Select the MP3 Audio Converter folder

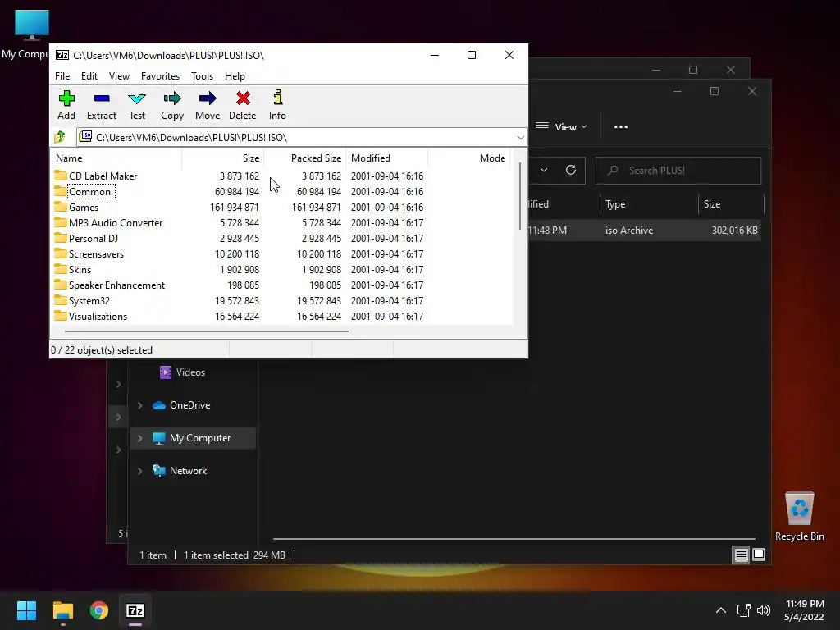click(115, 222)
